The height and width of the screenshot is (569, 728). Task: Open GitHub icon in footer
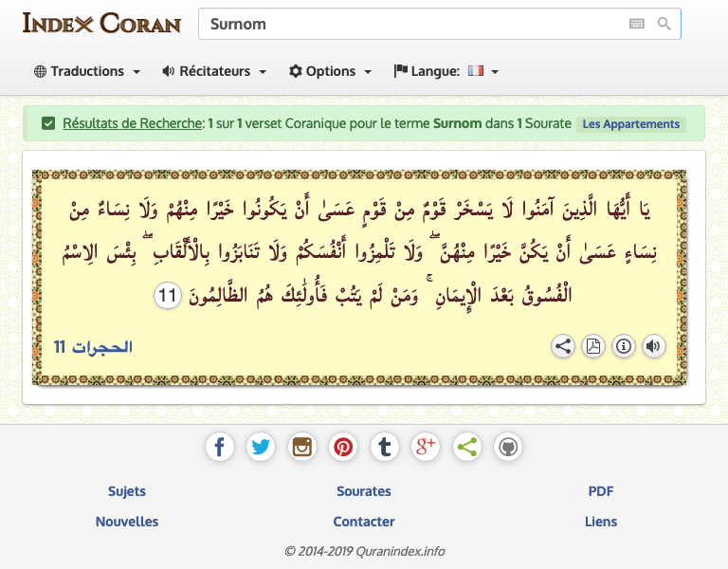tap(508, 447)
